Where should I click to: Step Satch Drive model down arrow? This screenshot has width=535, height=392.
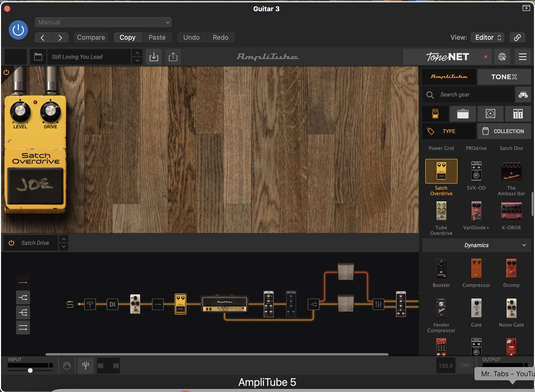64,247
